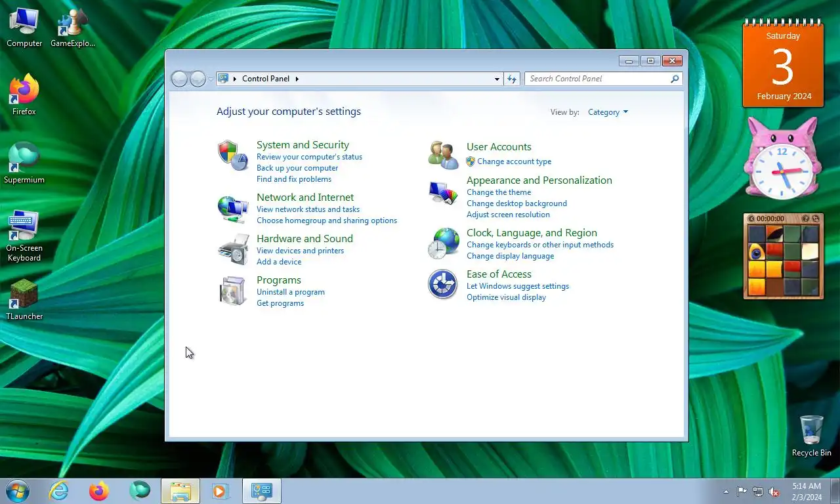Open Windows Explorer from the taskbar
Viewport: 840px width, 504px height.
180,491
